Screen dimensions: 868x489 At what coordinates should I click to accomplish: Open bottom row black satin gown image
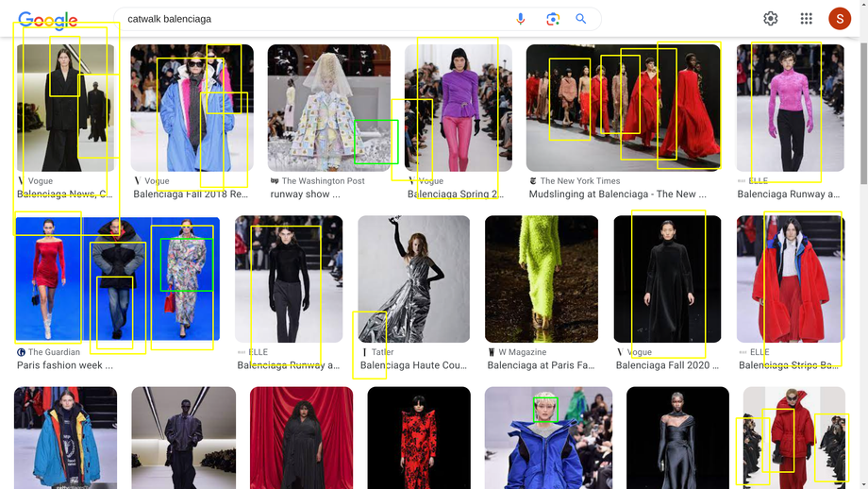[677, 437]
